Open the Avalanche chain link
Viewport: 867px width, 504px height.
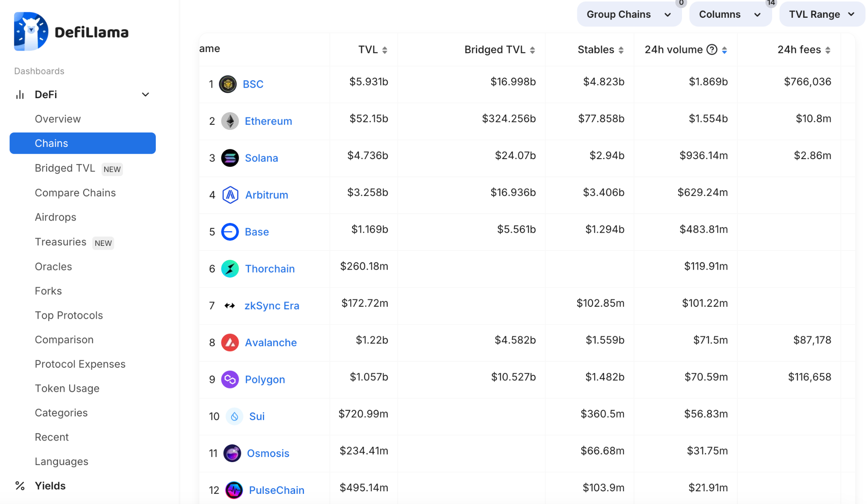click(271, 342)
